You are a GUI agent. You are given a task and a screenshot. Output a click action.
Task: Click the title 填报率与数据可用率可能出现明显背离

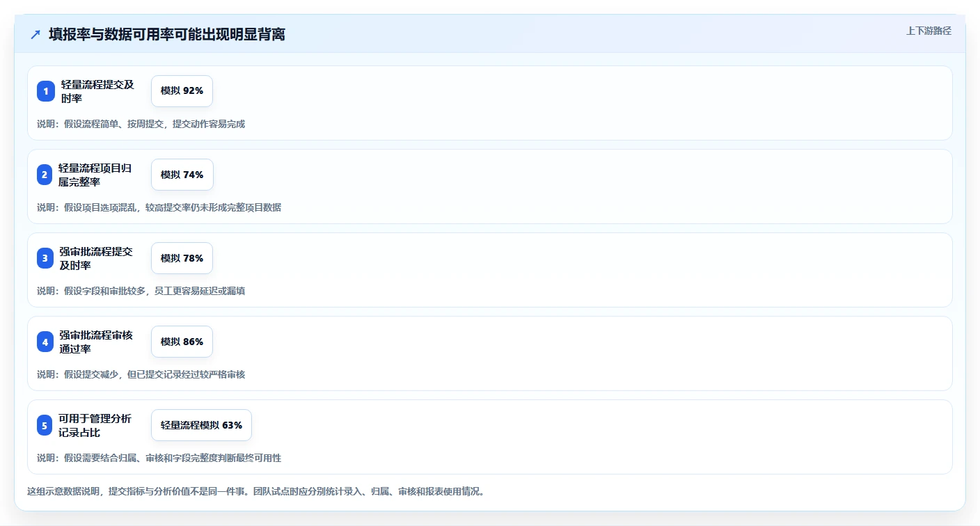coord(167,35)
